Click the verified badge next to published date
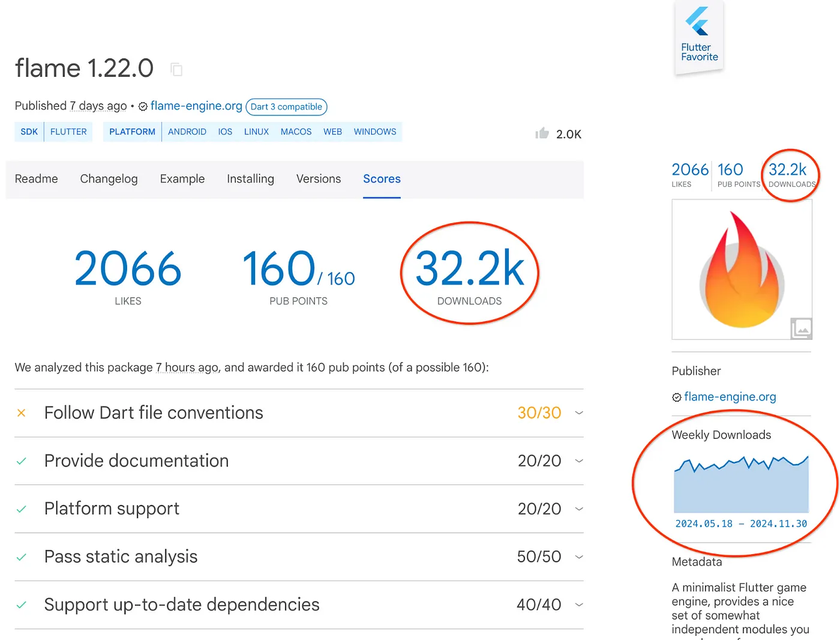The image size is (840, 640). 143,106
